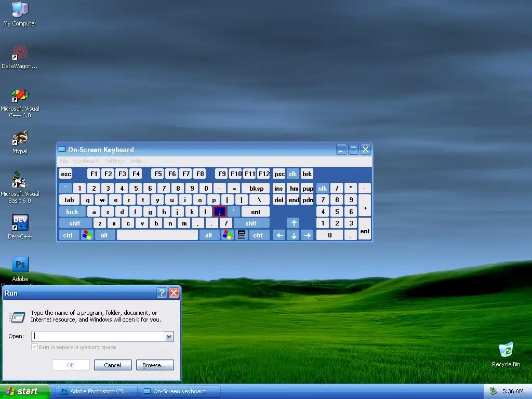Select the Adobe Photoshop desktop icon

[20, 270]
